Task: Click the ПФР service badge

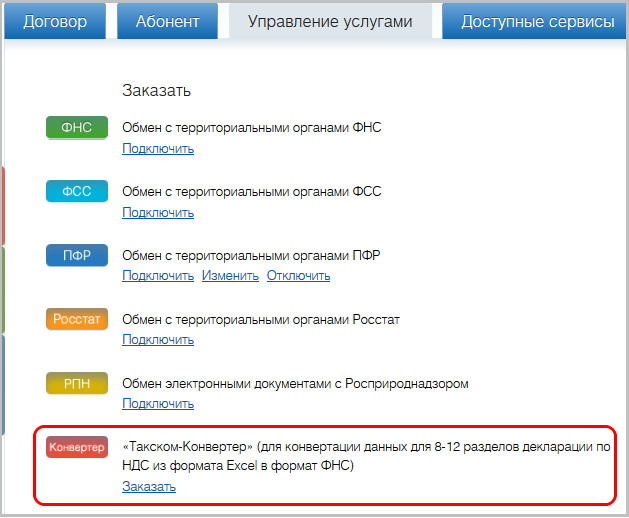Action: pos(76,256)
